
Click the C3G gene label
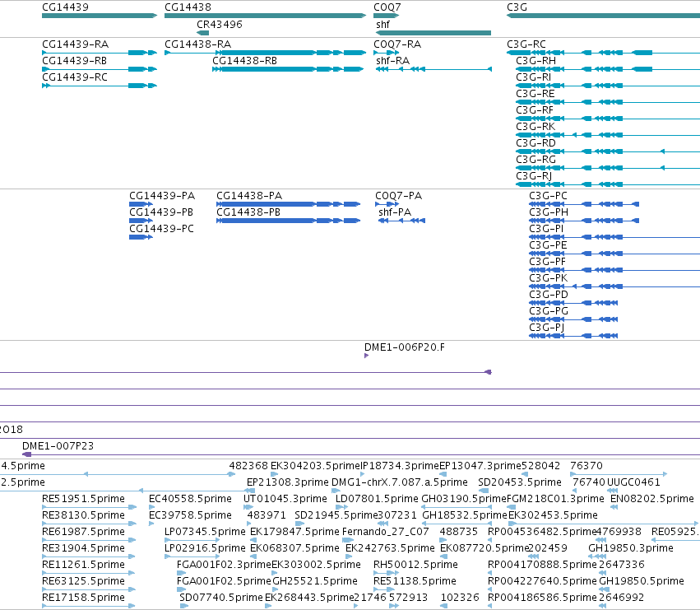tap(517, 7)
